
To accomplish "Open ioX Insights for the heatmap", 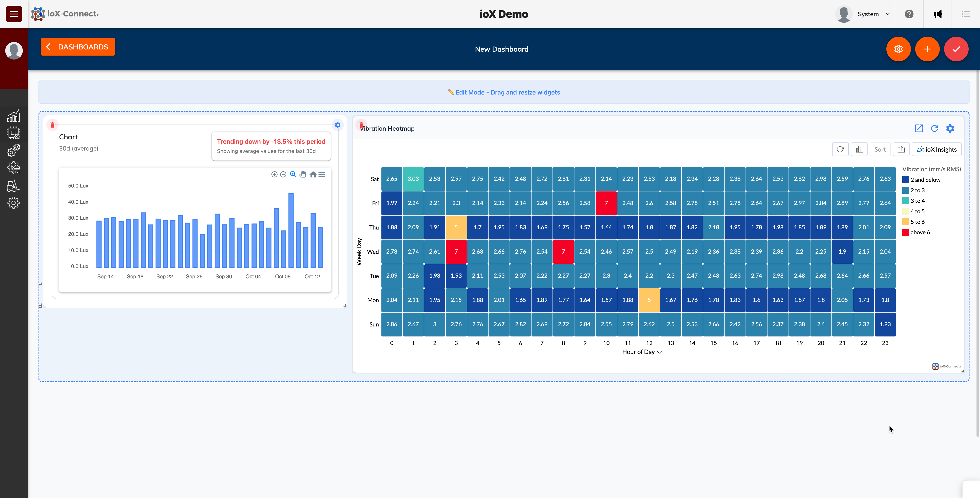I will pos(937,149).
